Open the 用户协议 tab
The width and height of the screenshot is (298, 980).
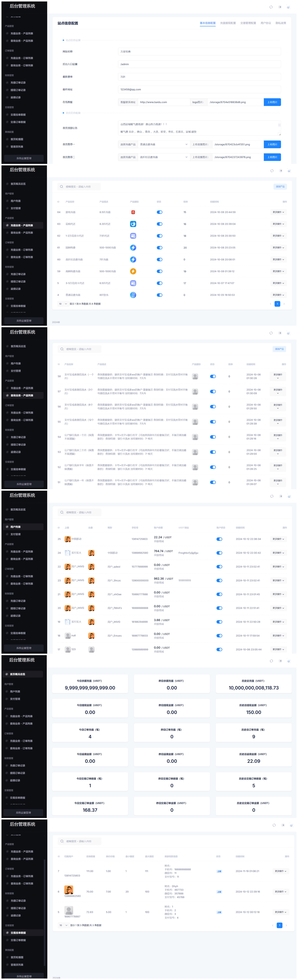pos(266,23)
